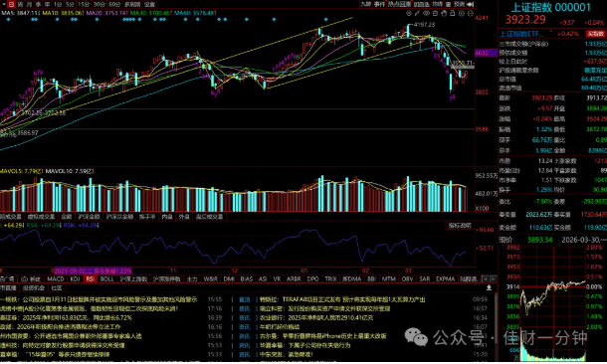Select the KDJ indicator tab
This screenshot has height=364, width=607.
coord(75,278)
